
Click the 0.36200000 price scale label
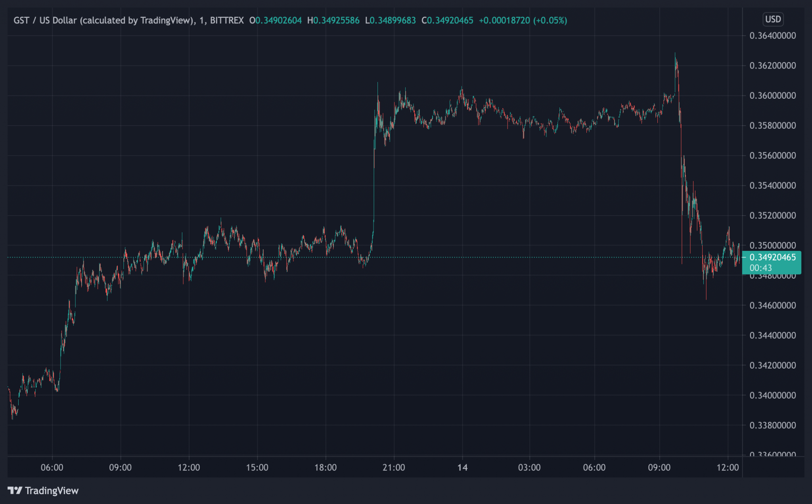[x=772, y=66]
